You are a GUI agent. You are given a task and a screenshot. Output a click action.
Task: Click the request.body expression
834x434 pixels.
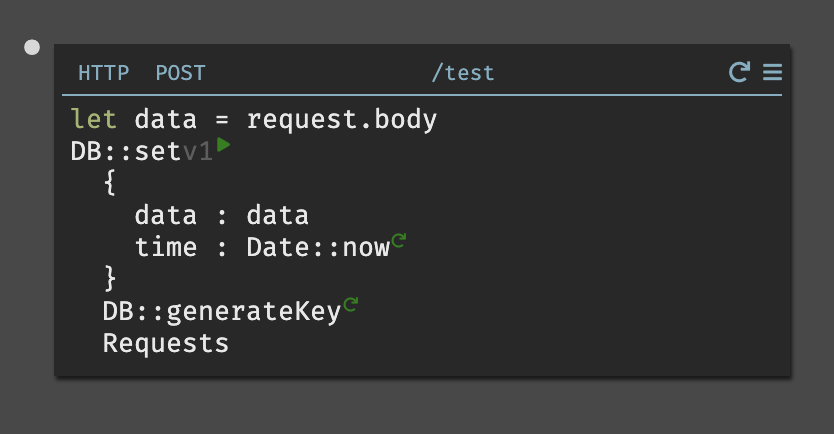pyautogui.click(x=342, y=120)
